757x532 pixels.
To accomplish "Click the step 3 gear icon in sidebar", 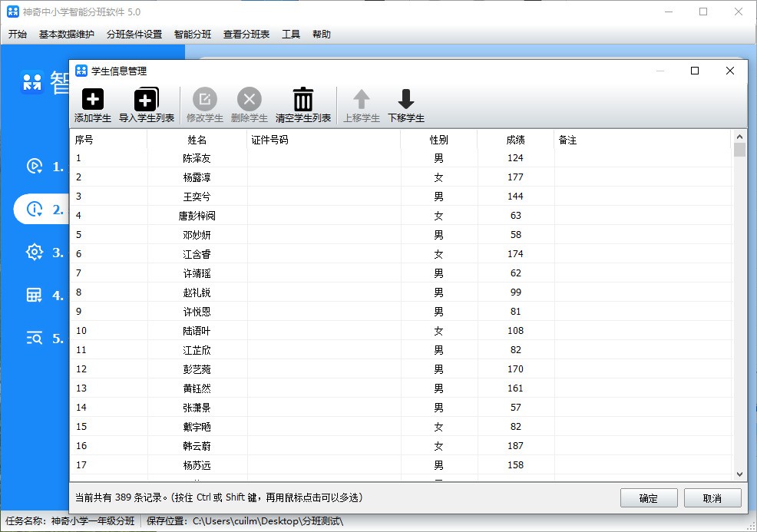I will point(35,252).
